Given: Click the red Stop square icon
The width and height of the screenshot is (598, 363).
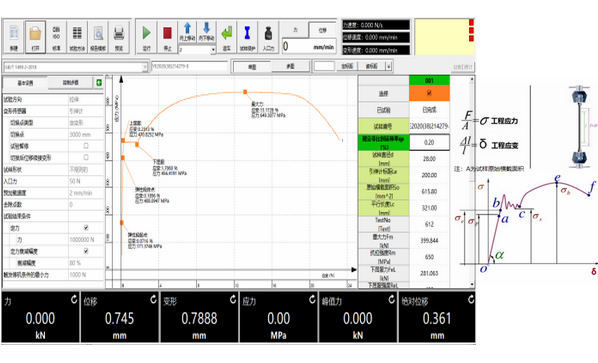Looking at the screenshot, I should (167, 33).
